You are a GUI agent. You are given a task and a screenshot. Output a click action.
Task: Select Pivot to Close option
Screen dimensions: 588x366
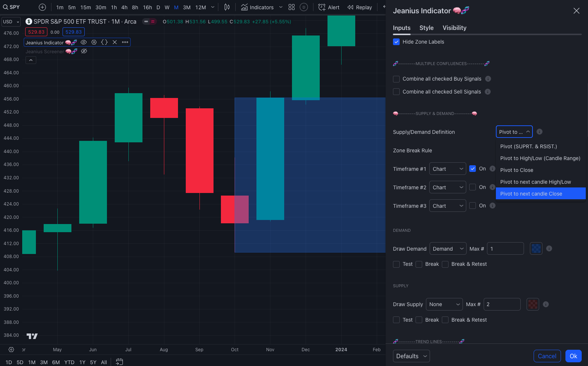541,170
